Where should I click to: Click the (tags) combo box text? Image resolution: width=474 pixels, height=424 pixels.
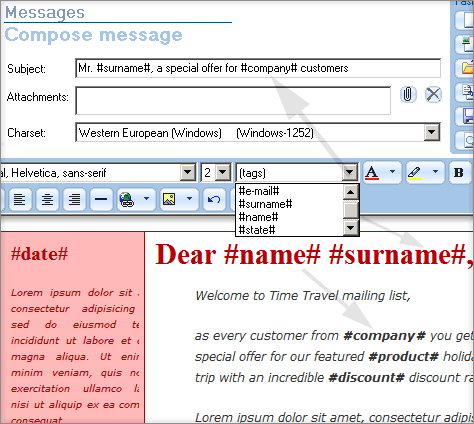click(x=252, y=173)
